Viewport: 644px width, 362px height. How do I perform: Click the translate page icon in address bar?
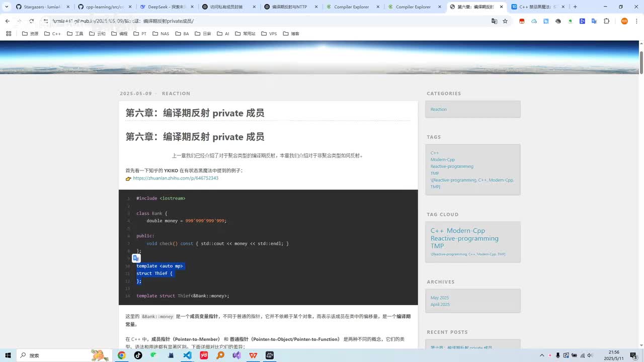coord(494,21)
